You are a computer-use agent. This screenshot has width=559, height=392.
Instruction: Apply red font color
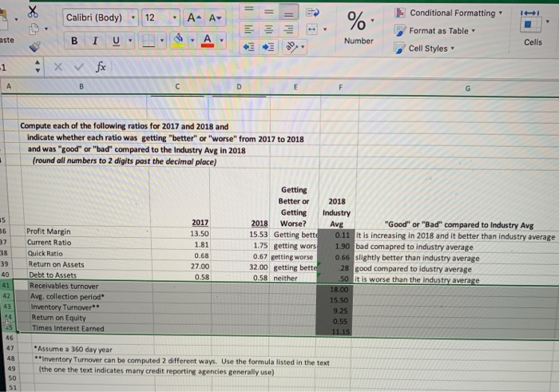(x=208, y=41)
